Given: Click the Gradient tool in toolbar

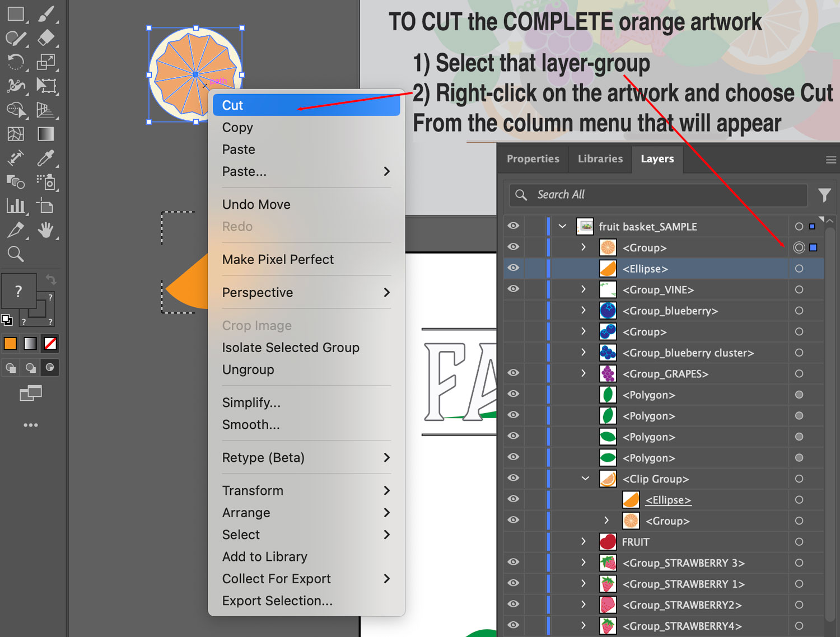Looking at the screenshot, I should (46, 134).
